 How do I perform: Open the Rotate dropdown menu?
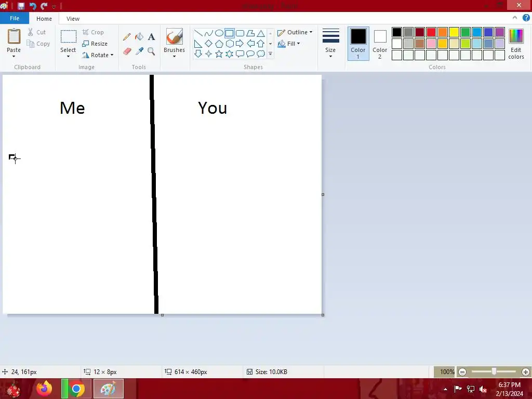pos(98,55)
